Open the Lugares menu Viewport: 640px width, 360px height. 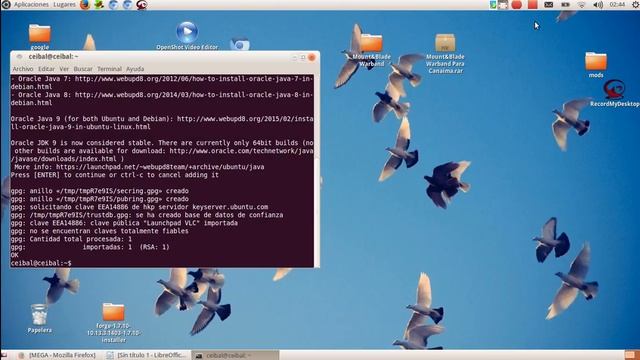(64, 4)
